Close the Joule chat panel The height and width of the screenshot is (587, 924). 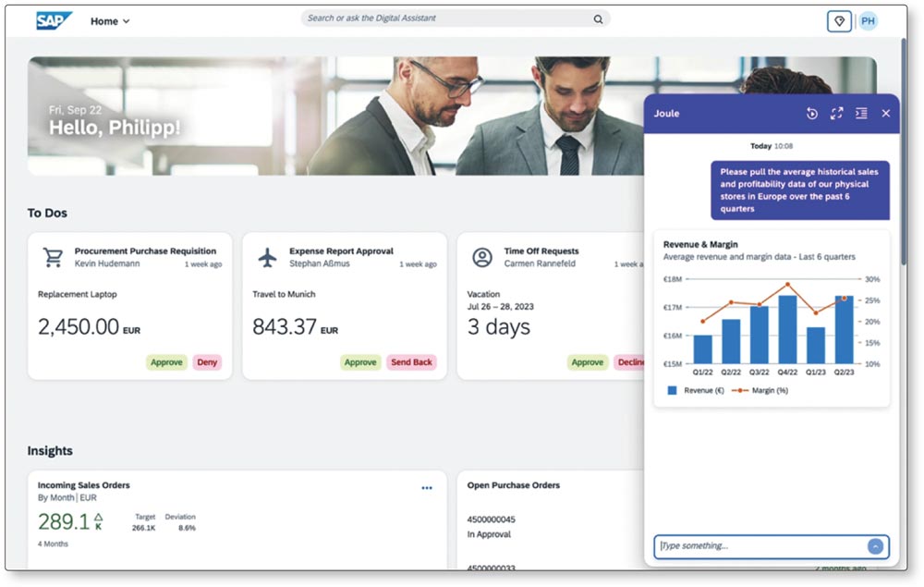[x=885, y=113]
